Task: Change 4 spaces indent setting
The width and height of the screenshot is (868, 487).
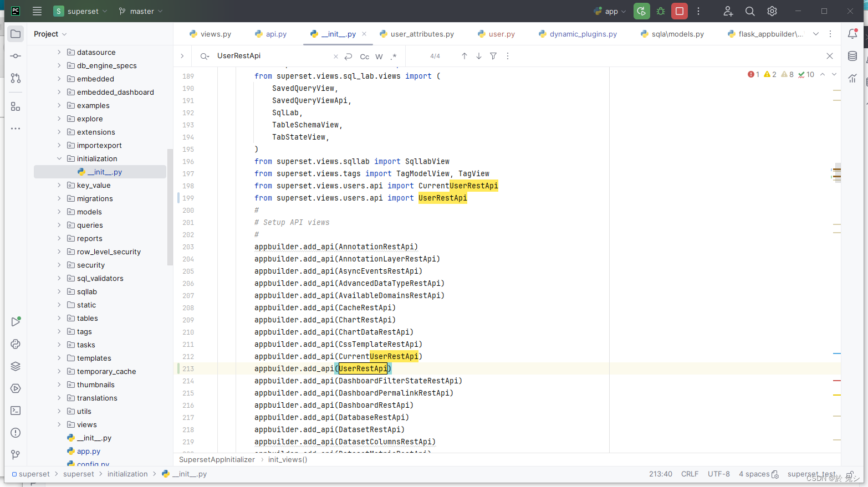Action: tap(754, 474)
